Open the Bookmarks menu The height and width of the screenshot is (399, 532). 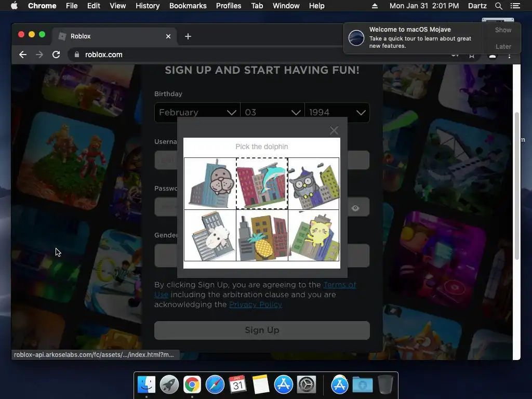(x=188, y=6)
